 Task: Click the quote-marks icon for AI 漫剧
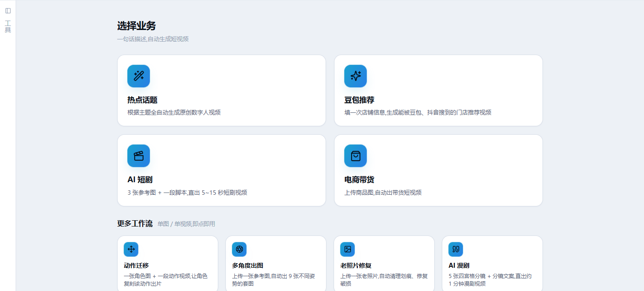coord(456,249)
